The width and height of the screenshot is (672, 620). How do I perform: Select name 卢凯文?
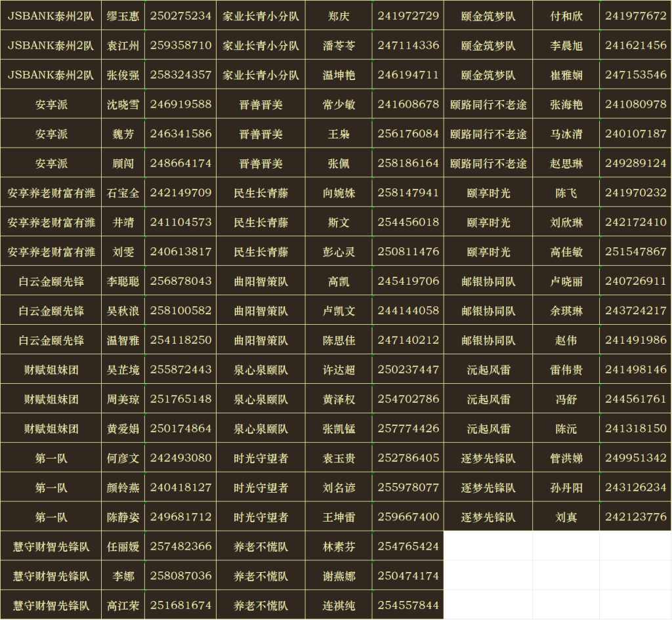(339, 310)
